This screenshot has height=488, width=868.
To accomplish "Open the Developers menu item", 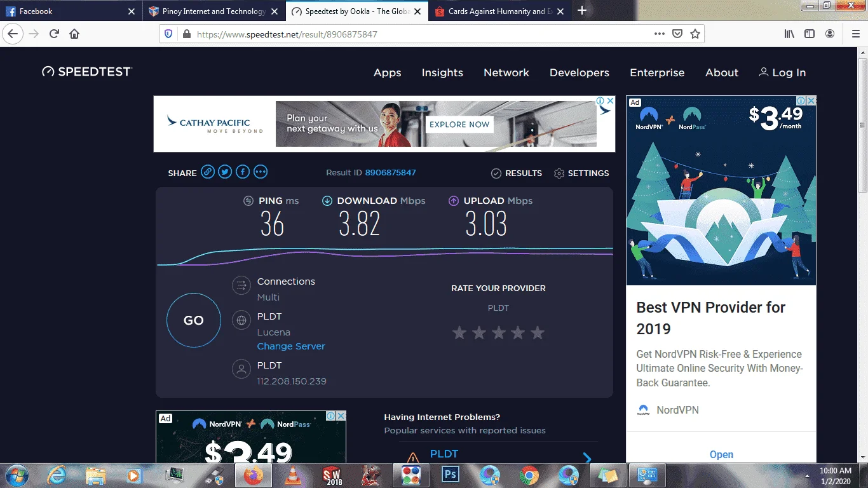I will (x=580, y=72).
